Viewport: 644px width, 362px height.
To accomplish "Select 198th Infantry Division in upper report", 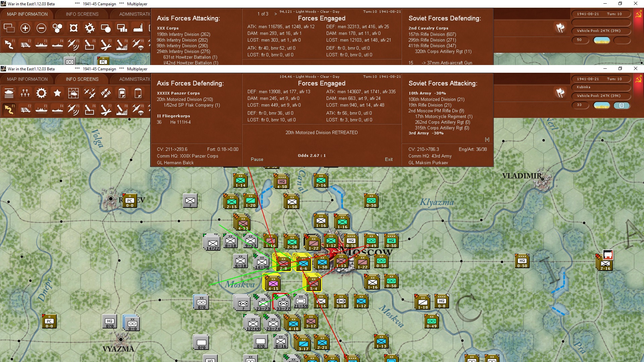I will pos(183,34).
